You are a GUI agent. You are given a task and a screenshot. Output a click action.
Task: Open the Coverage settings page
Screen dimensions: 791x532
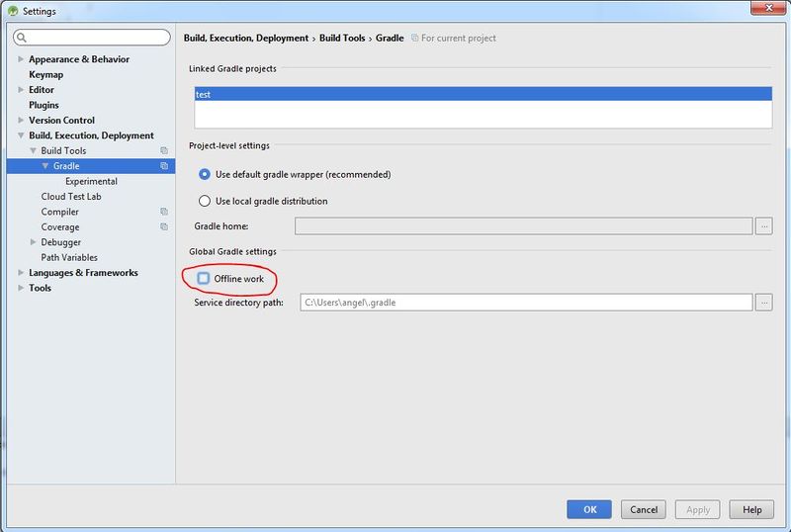[60, 227]
